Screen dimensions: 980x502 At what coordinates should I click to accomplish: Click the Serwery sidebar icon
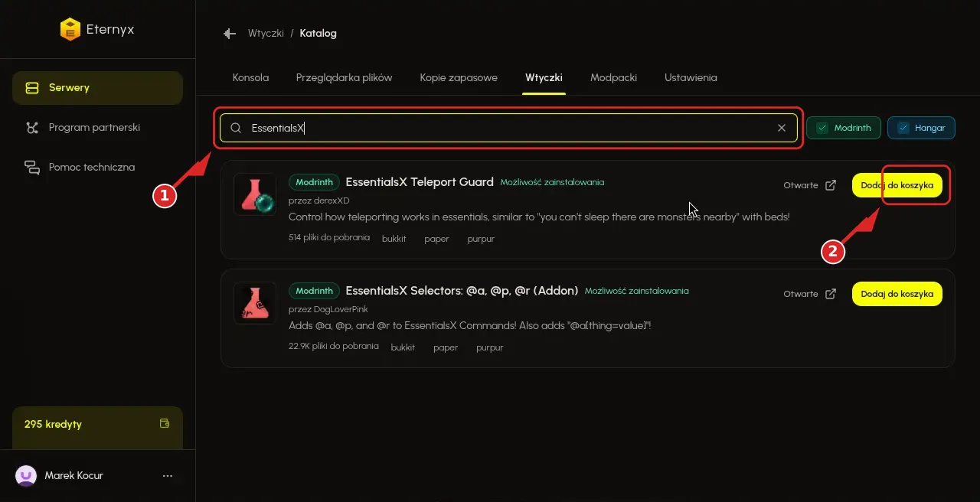tap(32, 88)
